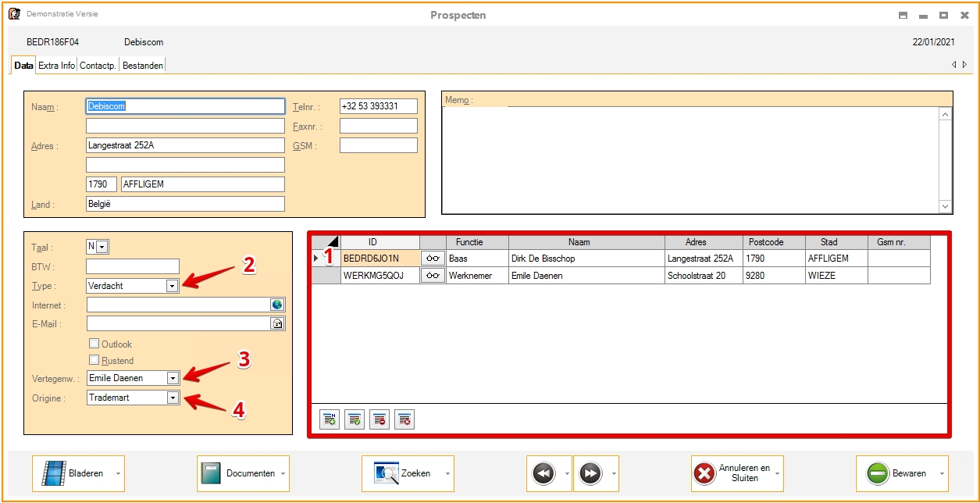Click globe icon next to Internet field

coord(277,305)
